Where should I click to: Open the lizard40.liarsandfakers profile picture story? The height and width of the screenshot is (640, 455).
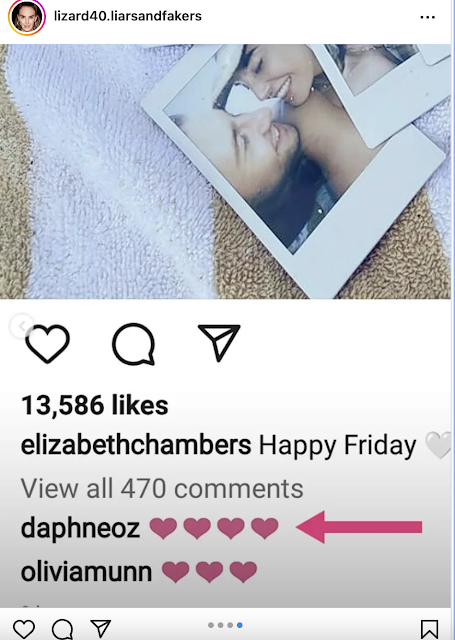pyautogui.click(x=27, y=17)
